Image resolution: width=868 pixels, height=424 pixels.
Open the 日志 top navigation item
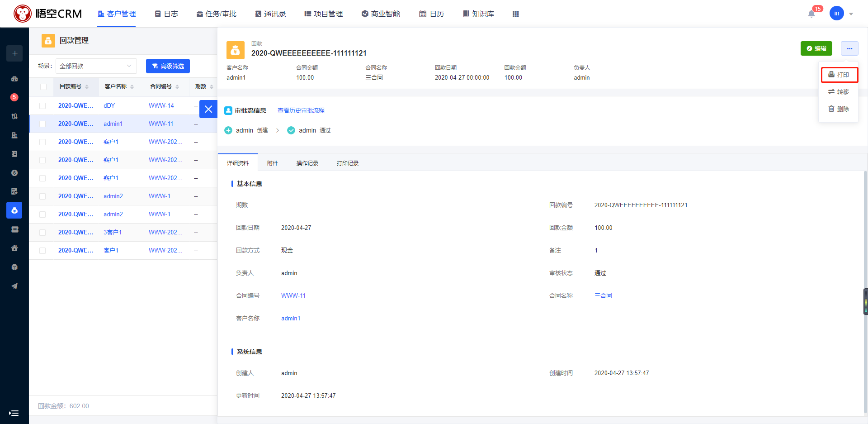166,14
